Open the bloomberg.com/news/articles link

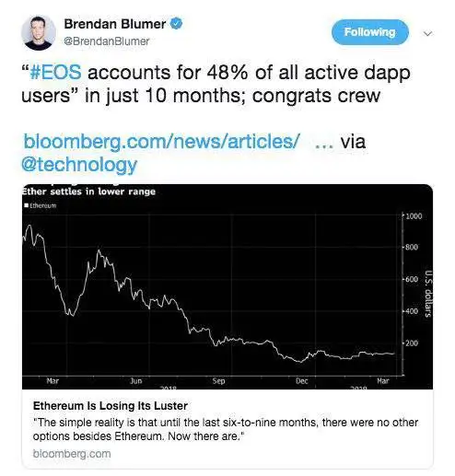pyautogui.click(x=161, y=142)
